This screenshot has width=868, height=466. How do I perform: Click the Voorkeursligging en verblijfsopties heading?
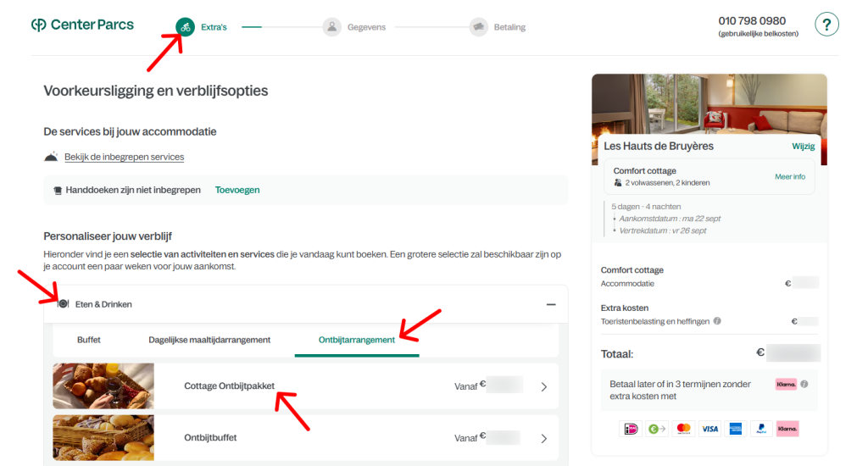pyautogui.click(x=156, y=91)
